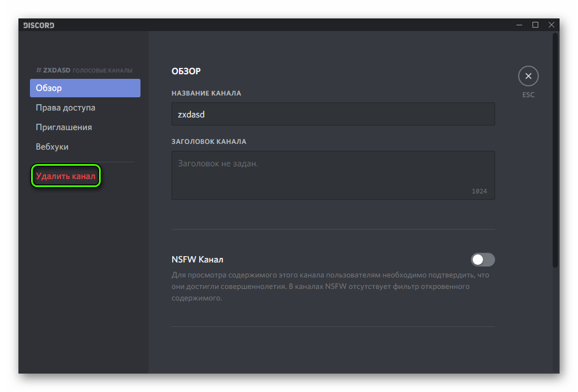Screen dimensions: 578x392
Task: Close settings with the ESC circle button
Action: click(x=528, y=76)
